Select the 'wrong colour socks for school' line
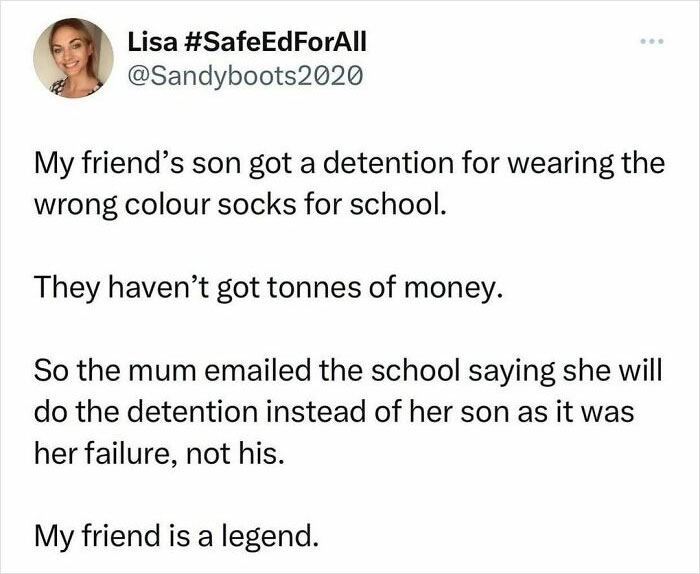The height and width of the screenshot is (574, 700). point(240,205)
